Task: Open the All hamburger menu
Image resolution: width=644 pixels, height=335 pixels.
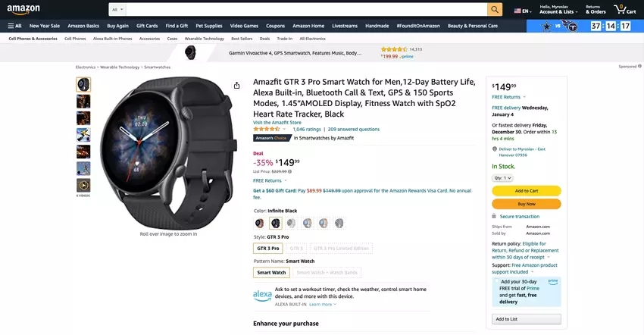Action: click(x=14, y=26)
